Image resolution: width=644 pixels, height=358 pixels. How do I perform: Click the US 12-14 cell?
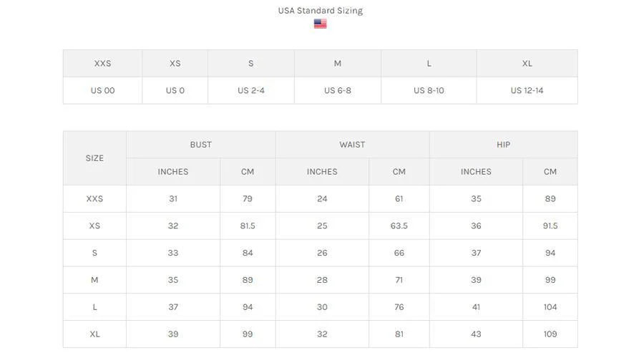click(x=527, y=90)
